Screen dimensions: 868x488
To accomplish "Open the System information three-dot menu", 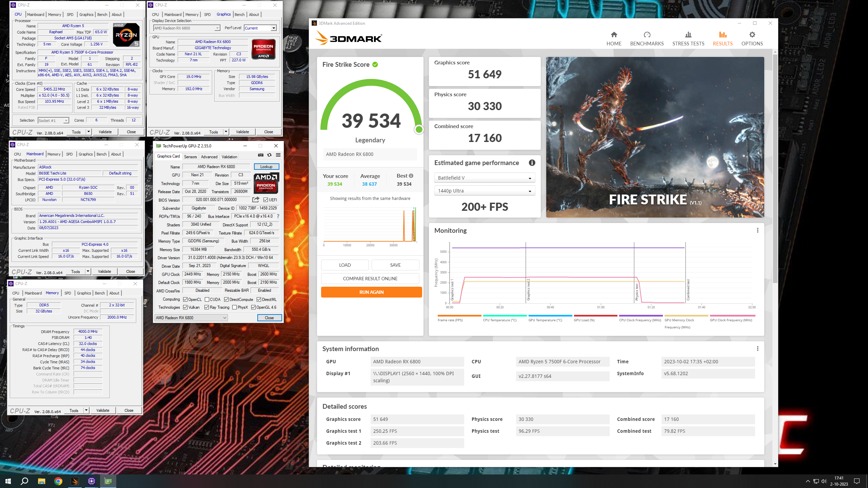I will pos(757,349).
